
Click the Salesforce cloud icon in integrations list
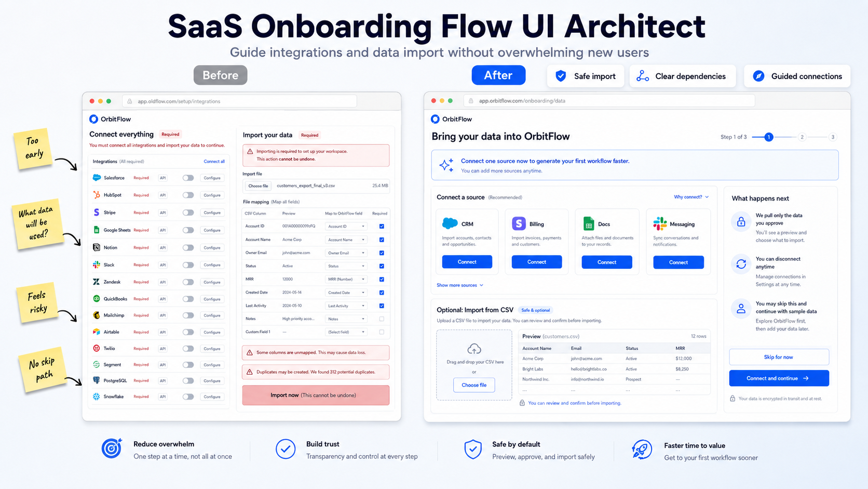pos(97,178)
